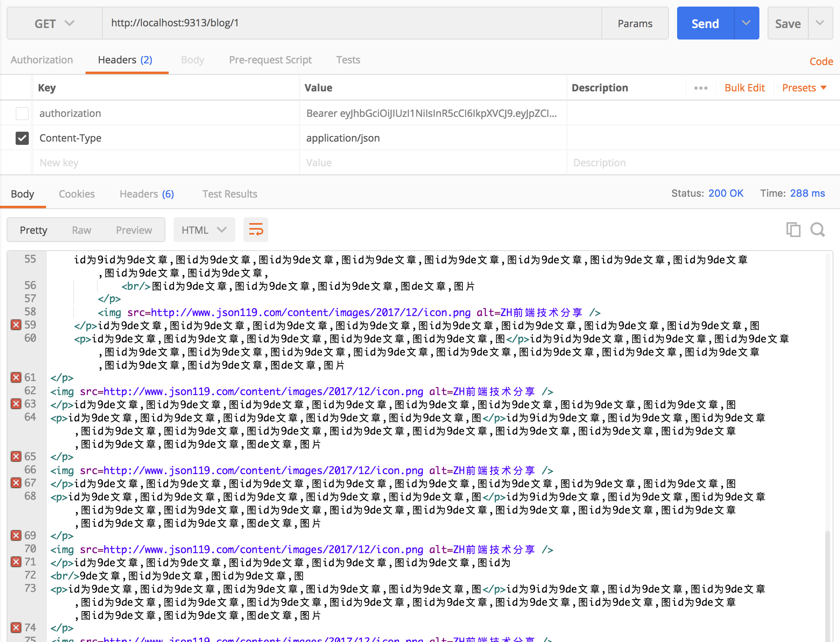Viewport: 840px width, 642px height.
Task: Expand the Send button arrow menu
Action: tap(746, 23)
